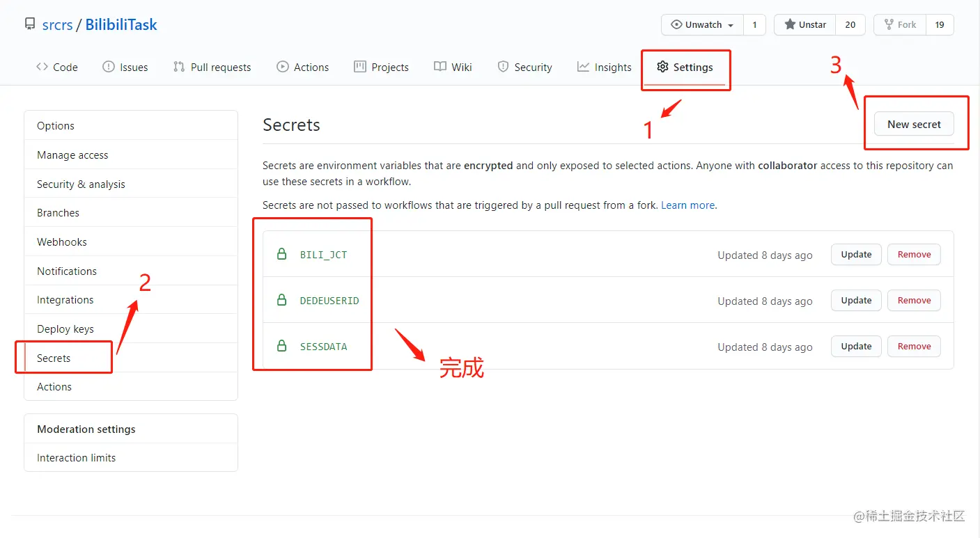
Task: Open the srcrs owner link
Action: tap(57, 25)
